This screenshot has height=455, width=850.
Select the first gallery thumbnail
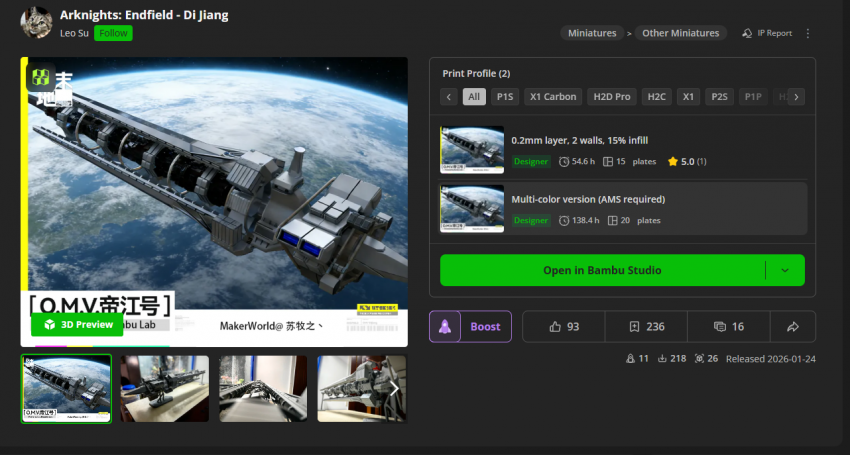(66, 389)
